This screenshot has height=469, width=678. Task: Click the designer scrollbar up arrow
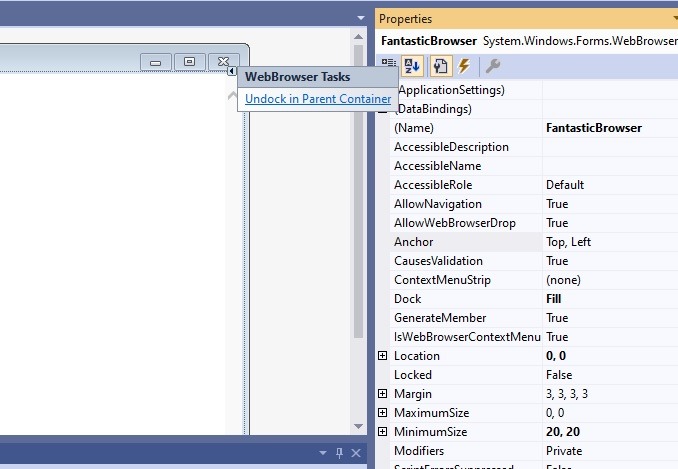click(x=358, y=37)
